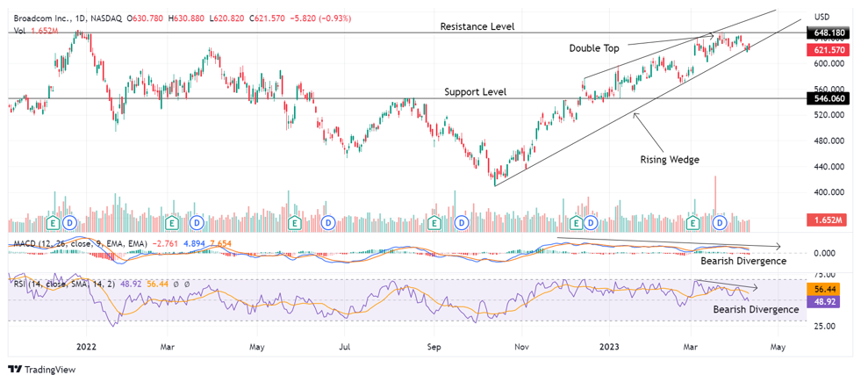Click the 440.000 price axis value
The height and width of the screenshot is (382, 868).
[x=829, y=167]
